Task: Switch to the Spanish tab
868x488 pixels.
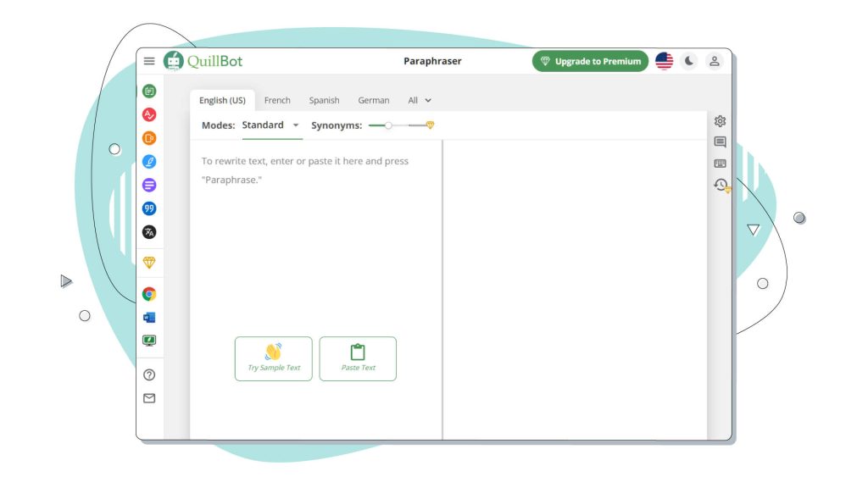Action: (324, 100)
